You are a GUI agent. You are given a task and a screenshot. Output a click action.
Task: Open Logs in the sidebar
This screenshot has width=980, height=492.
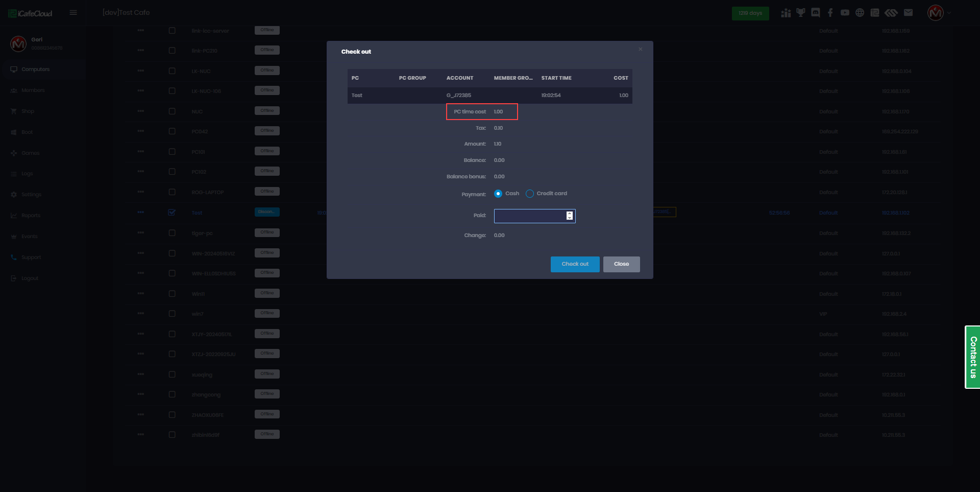pyautogui.click(x=27, y=174)
